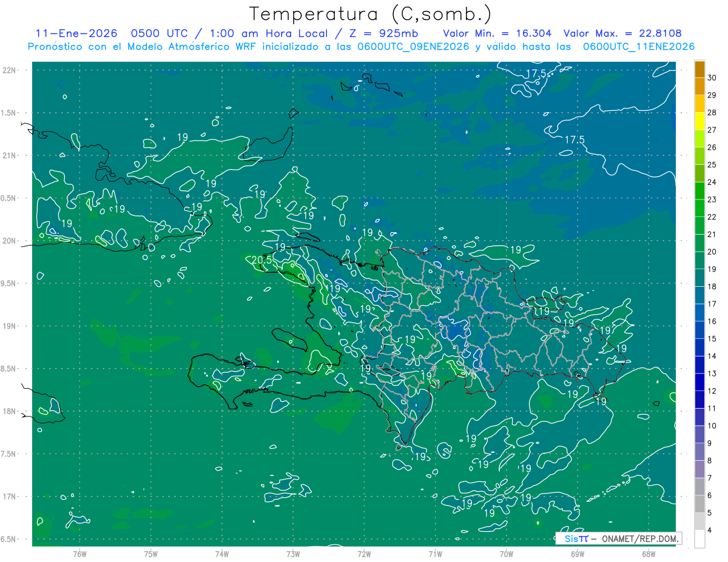Click the "71W" longitude axis label
This screenshot has height=562, width=728.
(x=436, y=554)
